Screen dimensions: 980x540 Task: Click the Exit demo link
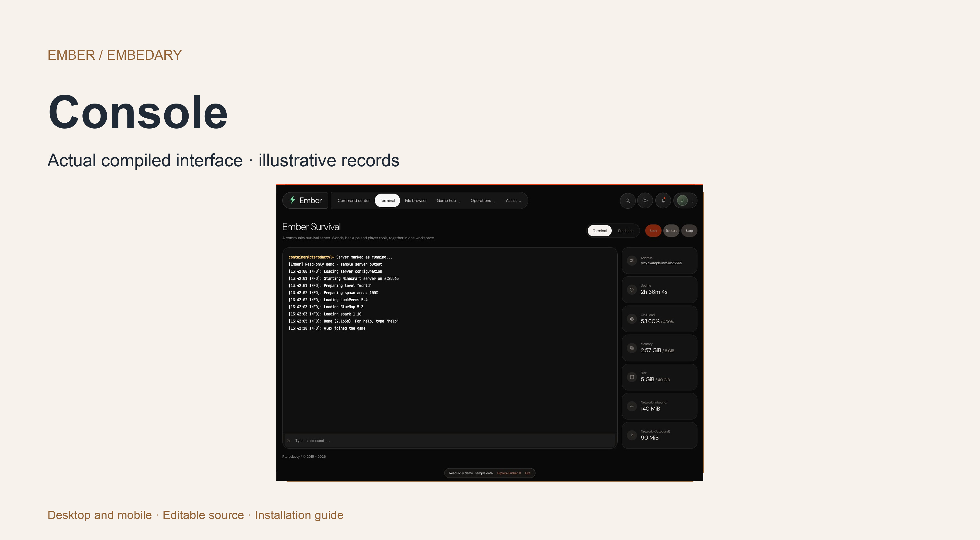pos(527,473)
